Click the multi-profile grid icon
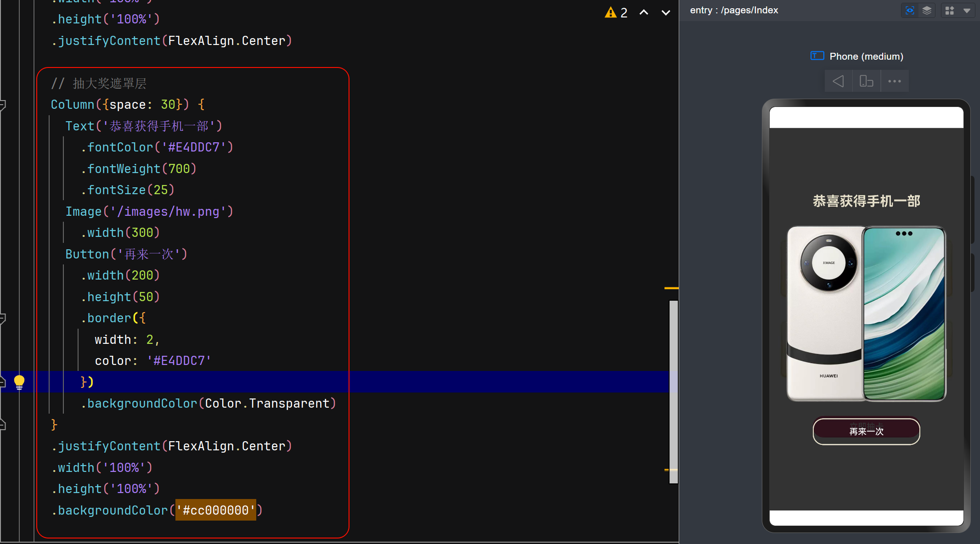Screen dimensions: 980x544 (950, 10)
